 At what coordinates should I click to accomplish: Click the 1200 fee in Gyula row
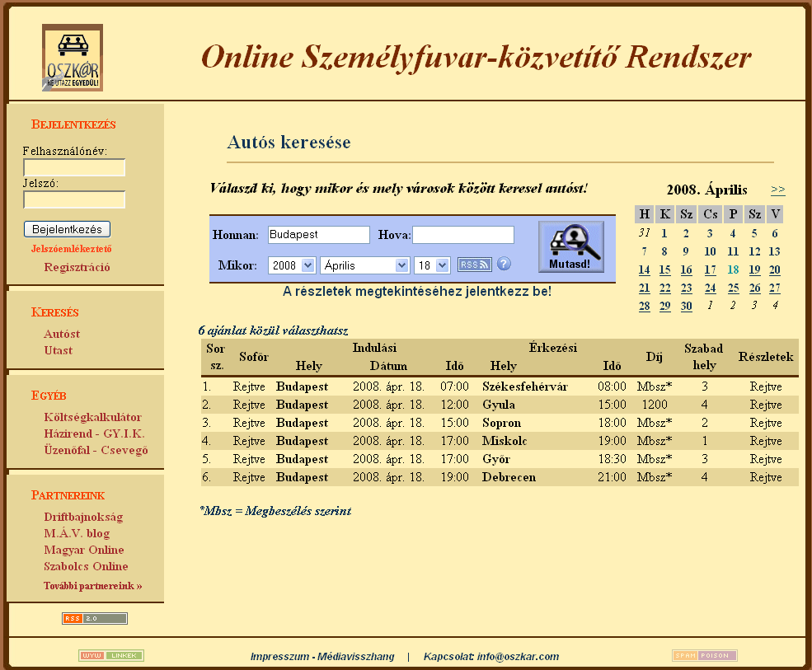[x=655, y=405]
